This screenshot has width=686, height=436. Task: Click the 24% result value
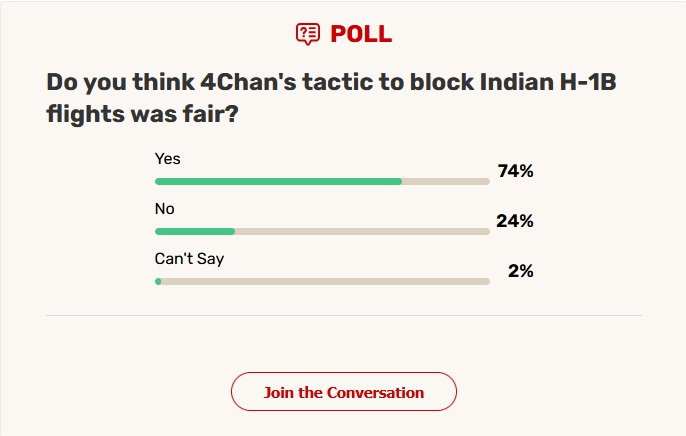click(515, 221)
